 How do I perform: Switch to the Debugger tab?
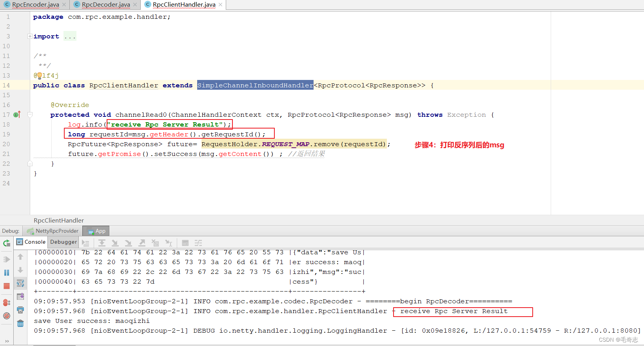click(x=63, y=242)
